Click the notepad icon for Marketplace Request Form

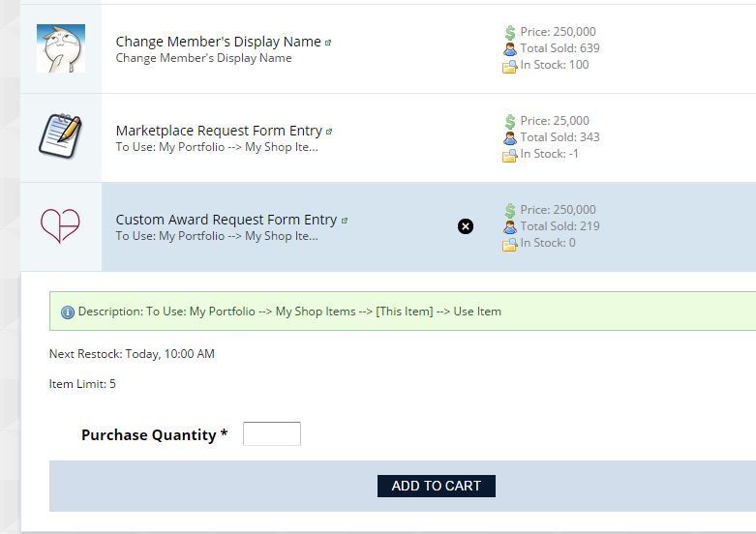[60, 136]
